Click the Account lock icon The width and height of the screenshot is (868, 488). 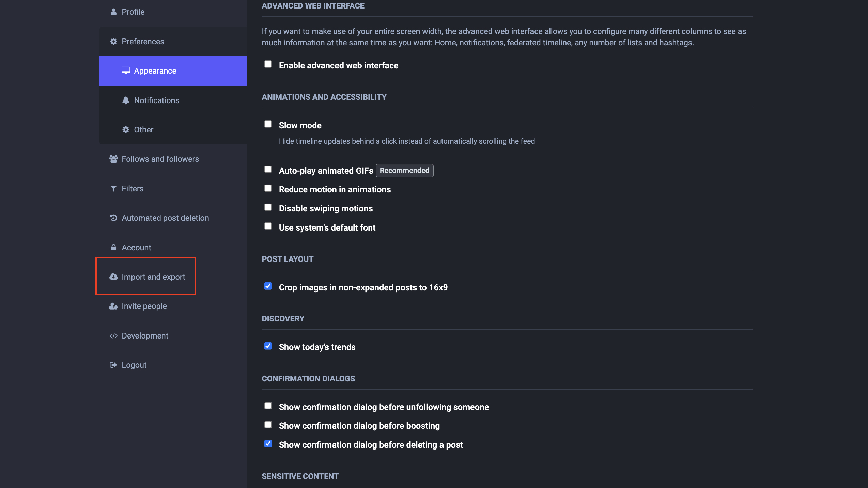pyautogui.click(x=113, y=248)
